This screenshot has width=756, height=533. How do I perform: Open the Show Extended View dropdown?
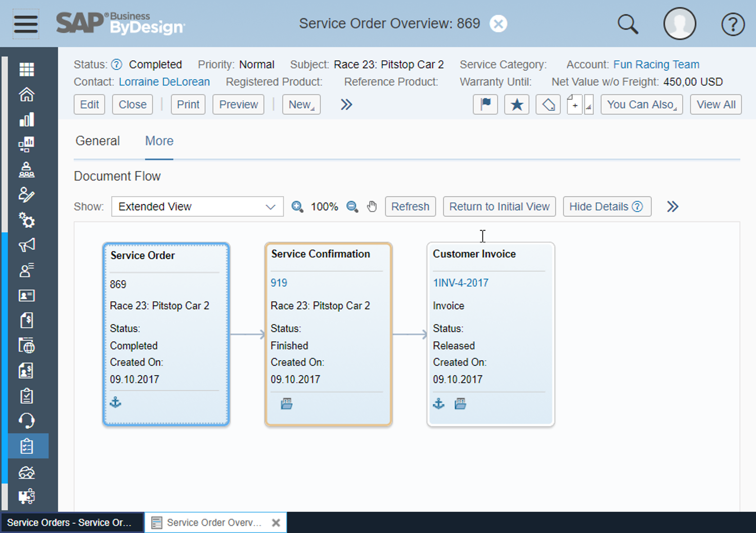coord(197,207)
